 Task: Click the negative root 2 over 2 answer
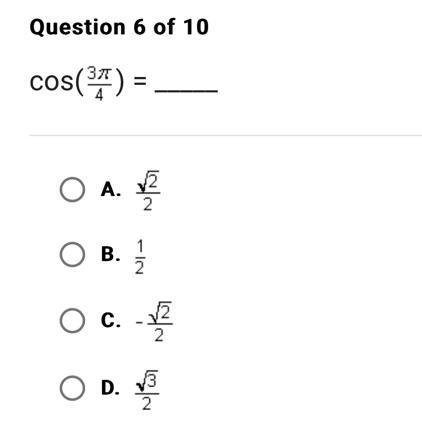[x=154, y=322]
